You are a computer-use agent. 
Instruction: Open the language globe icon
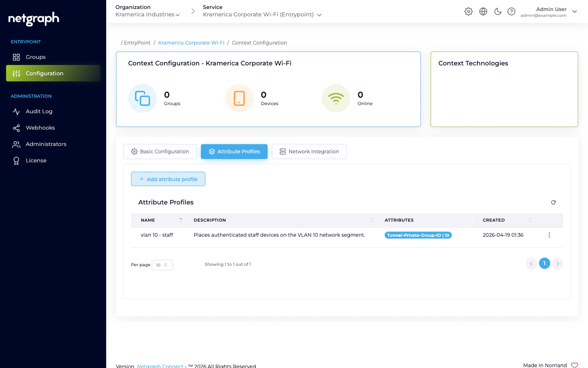483,11
